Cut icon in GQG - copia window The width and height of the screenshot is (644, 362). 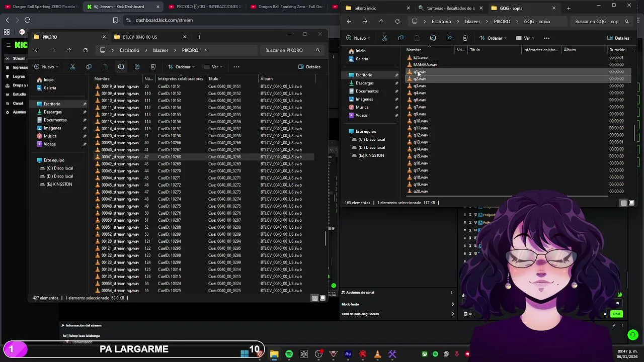click(384, 38)
